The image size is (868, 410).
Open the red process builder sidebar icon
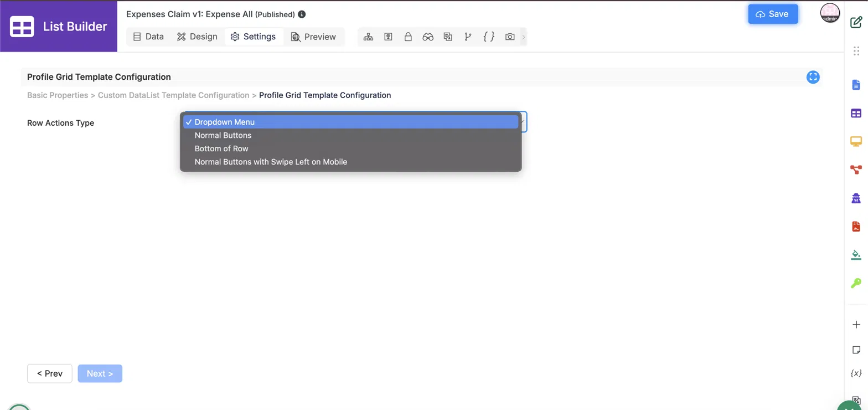tap(856, 170)
